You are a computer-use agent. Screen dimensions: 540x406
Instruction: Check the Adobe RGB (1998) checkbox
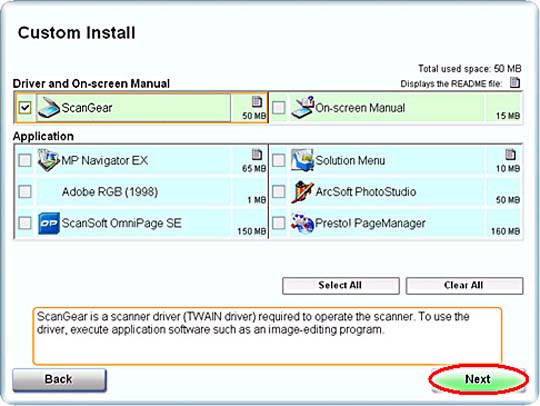[25, 191]
